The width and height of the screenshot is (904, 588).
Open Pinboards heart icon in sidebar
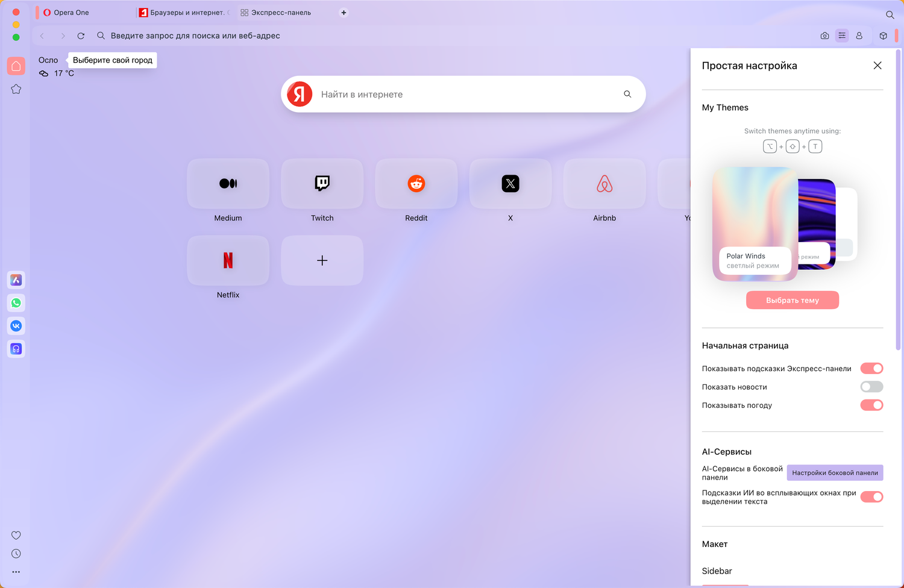coord(16,535)
